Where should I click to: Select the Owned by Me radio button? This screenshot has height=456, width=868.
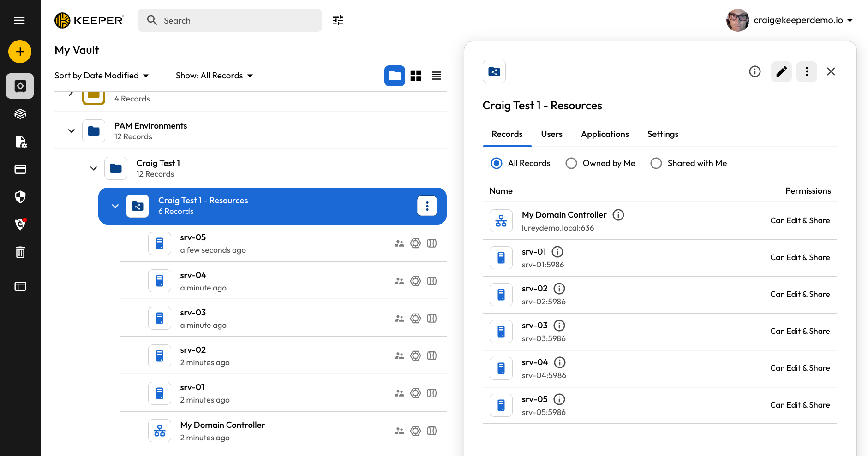click(x=571, y=163)
